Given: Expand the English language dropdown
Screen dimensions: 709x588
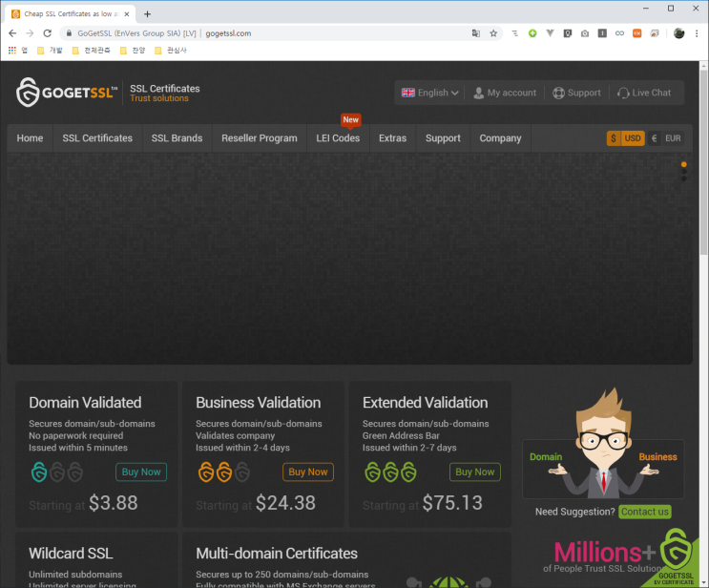Looking at the screenshot, I should [430, 93].
